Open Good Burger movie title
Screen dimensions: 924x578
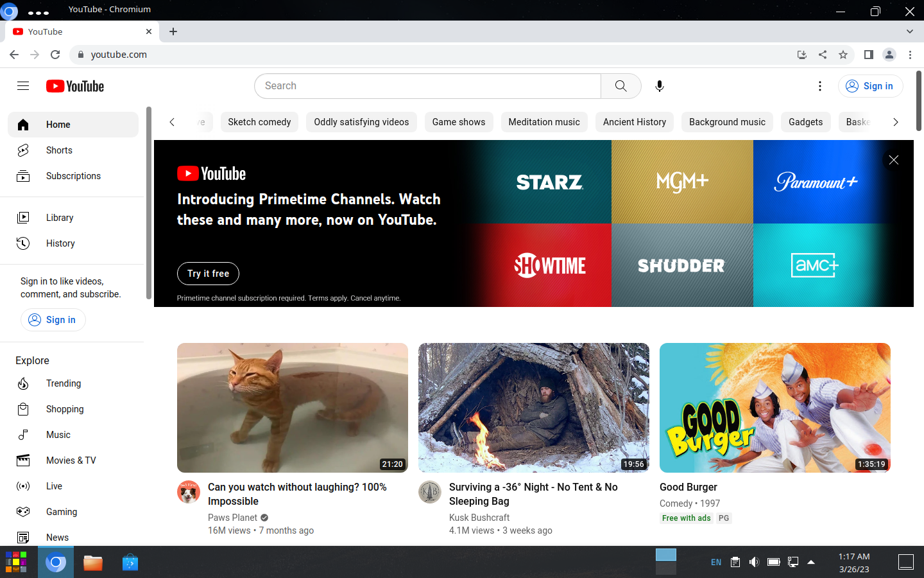click(x=689, y=487)
